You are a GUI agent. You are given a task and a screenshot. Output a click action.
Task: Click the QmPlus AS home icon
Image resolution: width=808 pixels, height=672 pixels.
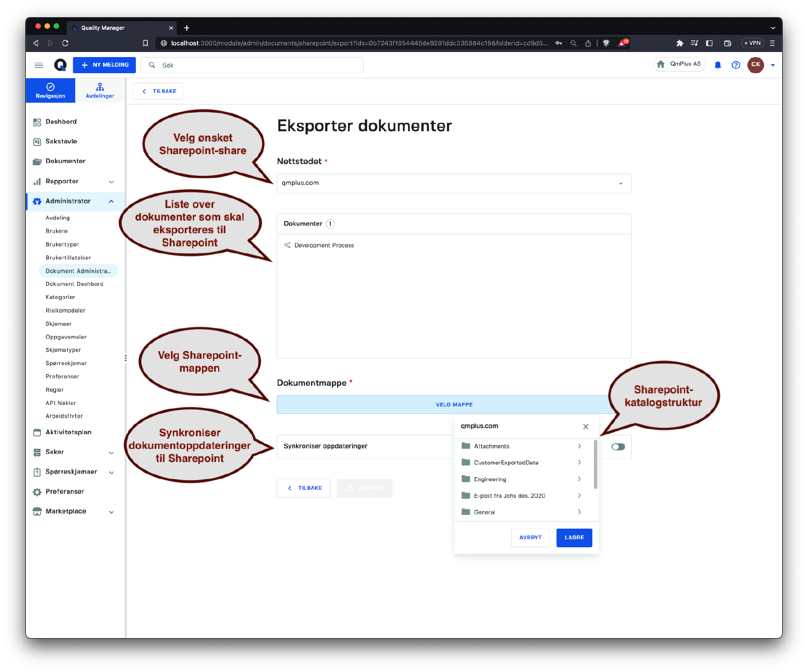[661, 64]
